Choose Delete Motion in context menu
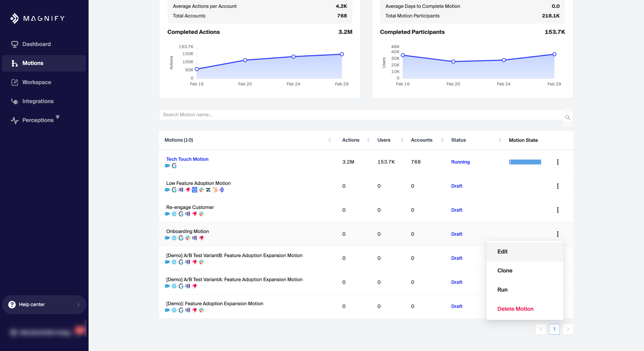Viewport: 644px width, 351px height. (515, 309)
